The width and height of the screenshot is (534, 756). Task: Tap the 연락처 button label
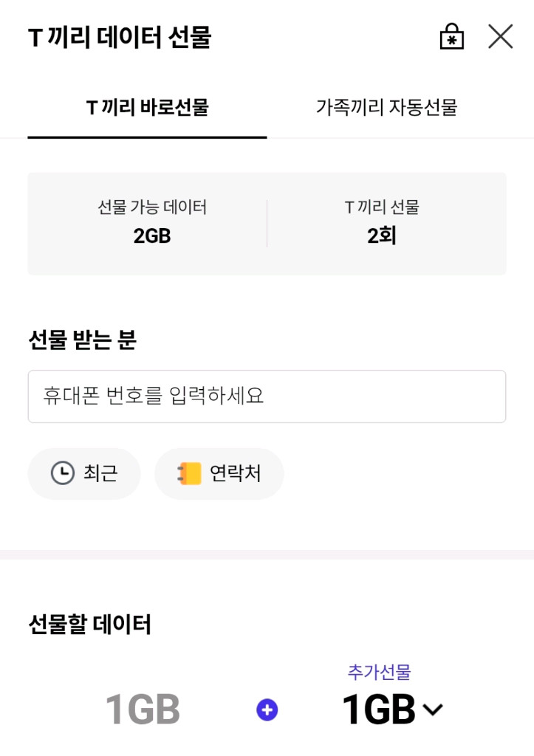[x=235, y=473]
